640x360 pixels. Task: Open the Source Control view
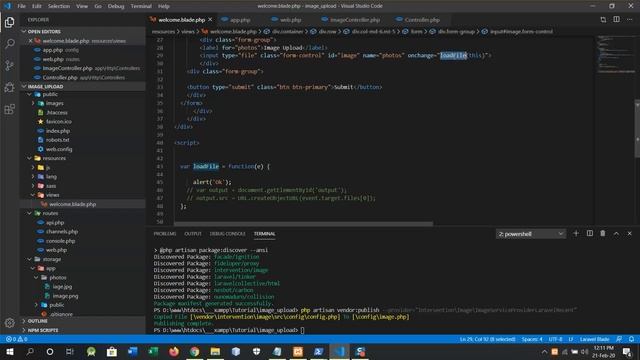tap(9, 65)
